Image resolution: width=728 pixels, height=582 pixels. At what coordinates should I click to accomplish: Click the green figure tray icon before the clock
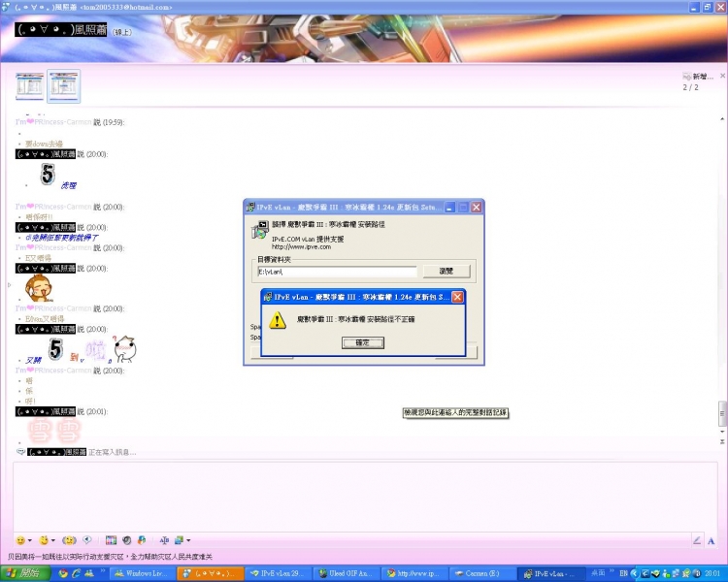[685, 573]
